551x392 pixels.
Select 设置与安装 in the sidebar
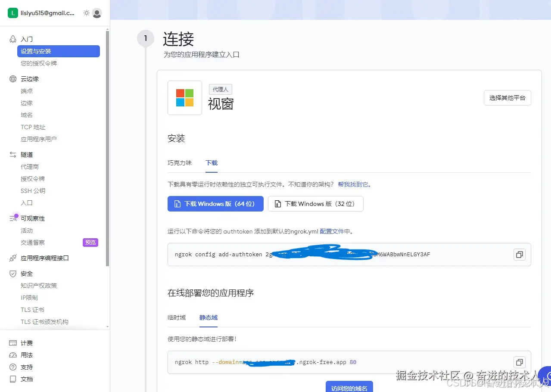[59, 51]
